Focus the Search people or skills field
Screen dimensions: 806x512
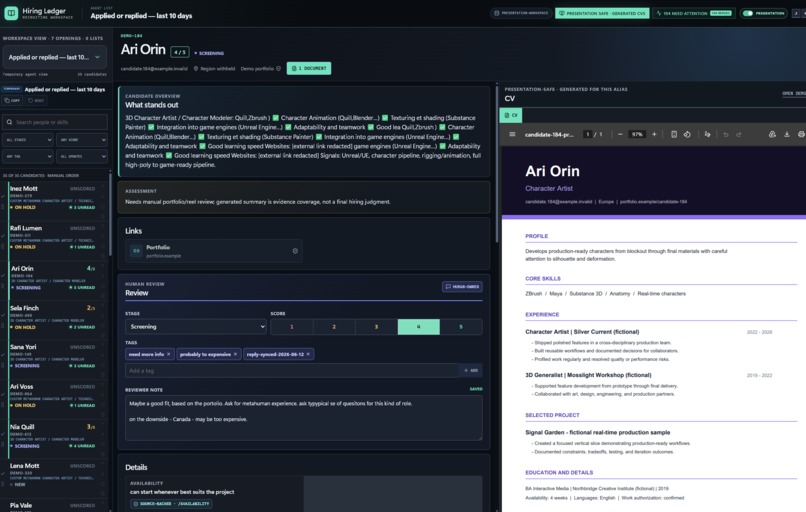pos(55,122)
